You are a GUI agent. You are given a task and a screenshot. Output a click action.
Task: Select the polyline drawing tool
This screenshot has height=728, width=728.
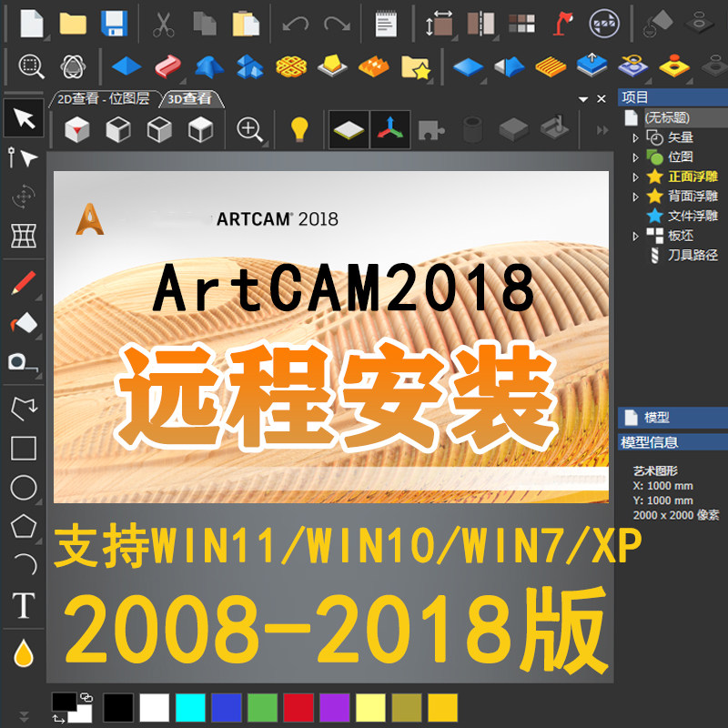(x=24, y=409)
